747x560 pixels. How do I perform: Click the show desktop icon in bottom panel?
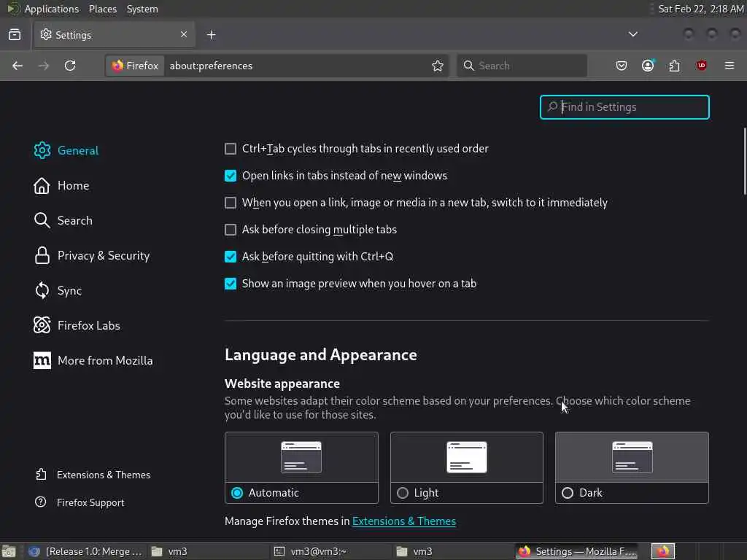click(x=9, y=551)
